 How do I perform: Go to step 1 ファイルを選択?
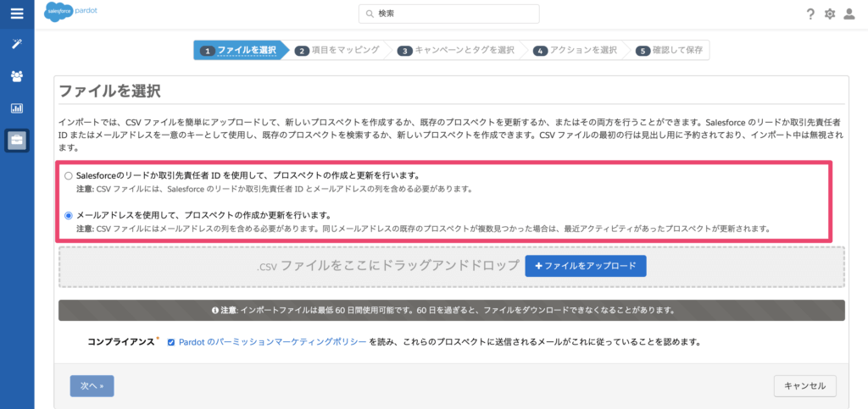[x=239, y=51]
